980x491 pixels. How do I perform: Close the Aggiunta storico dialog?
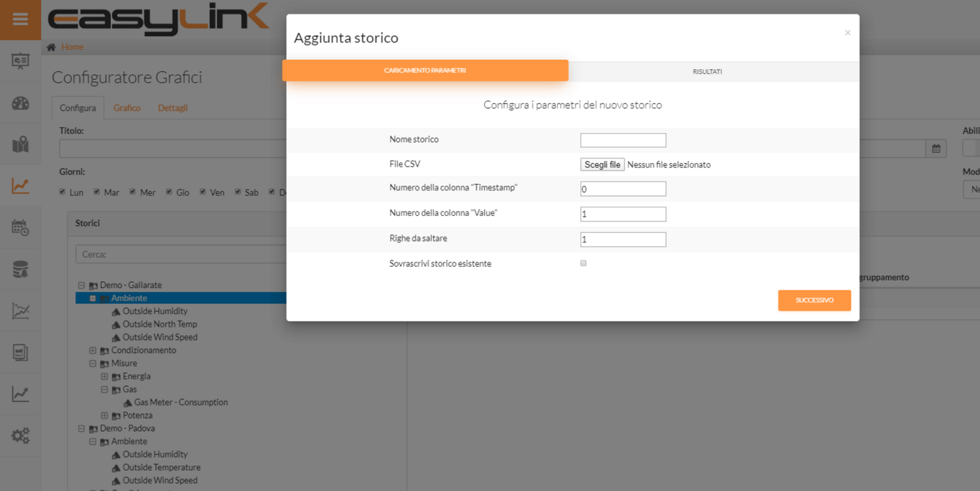(847, 33)
